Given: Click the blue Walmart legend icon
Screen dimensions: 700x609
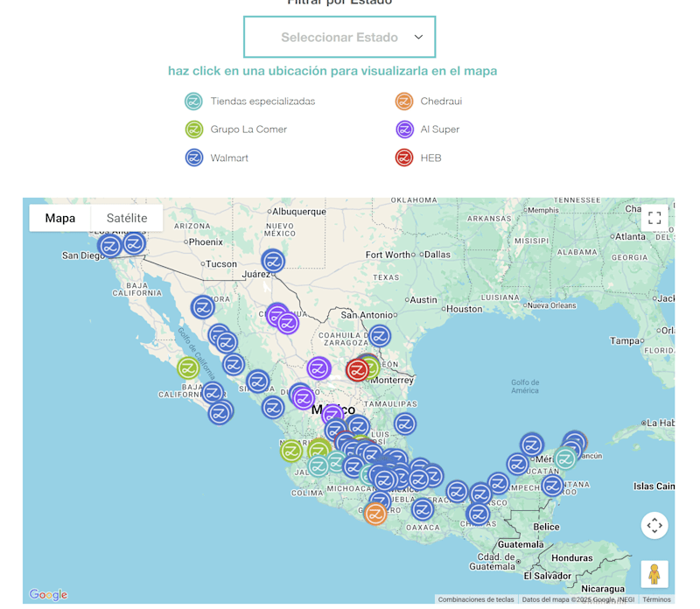Looking at the screenshot, I should 194,157.
